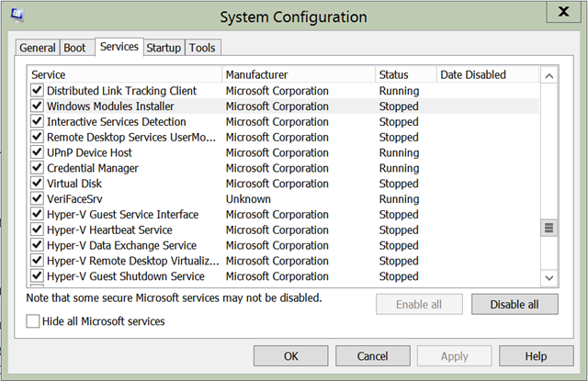Enable Hide all Microsoft services checkbox

[x=33, y=321]
